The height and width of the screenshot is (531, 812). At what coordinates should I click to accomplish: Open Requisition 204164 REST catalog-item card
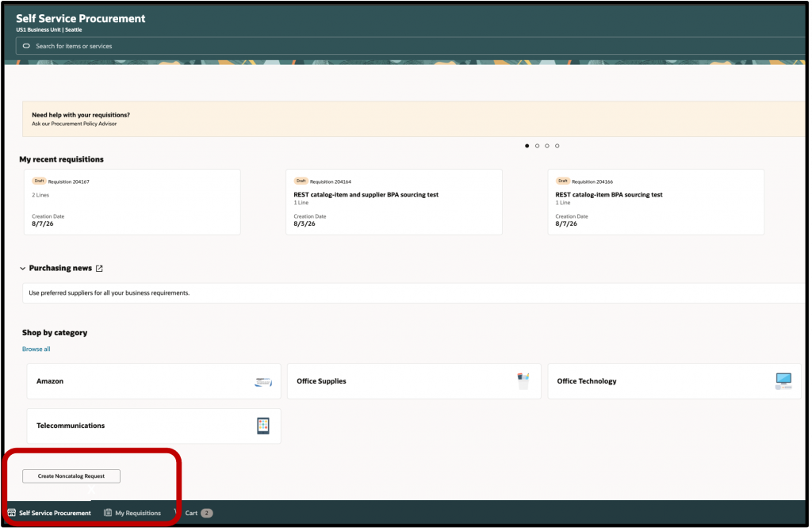[394, 202]
